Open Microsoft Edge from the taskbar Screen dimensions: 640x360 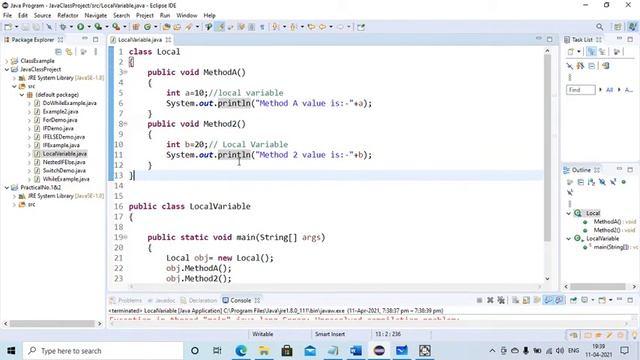(241, 350)
